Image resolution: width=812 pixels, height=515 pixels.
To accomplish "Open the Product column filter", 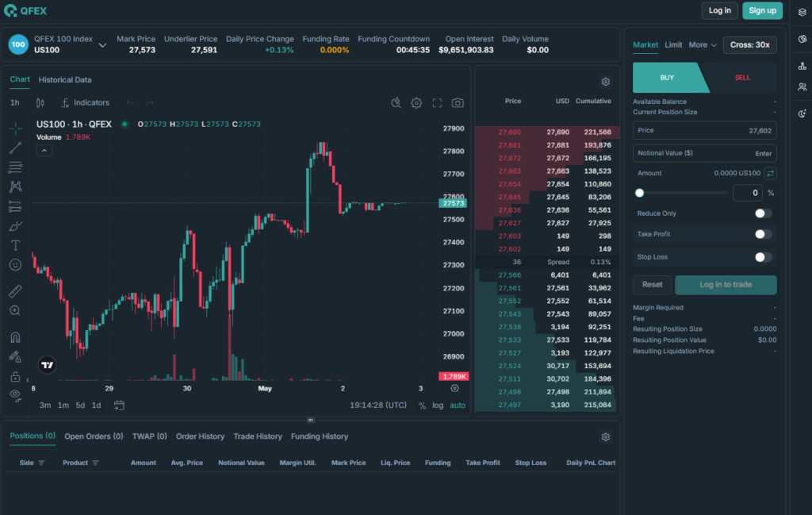I will [95, 463].
